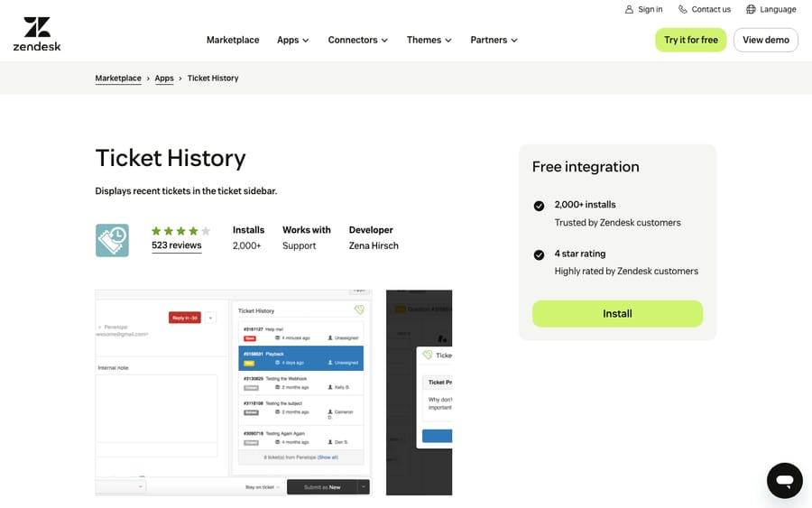Go to Marketplace breadcrumb link
Image resolution: width=812 pixels, height=508 pixels.
pyautogui.click(x=118, y=79)
